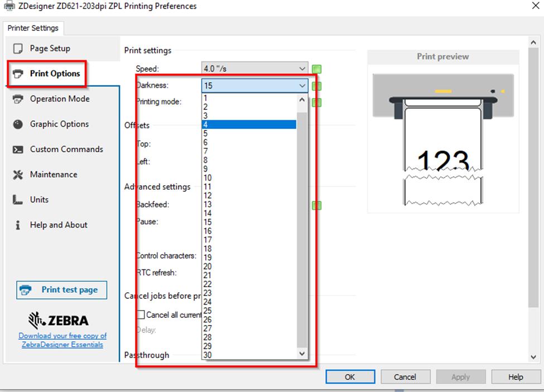Image resolution: width=544 pixels, height=392 pixels.
Task: Toggle the green indicator beside Speed
Action: [x=316, y=69]
